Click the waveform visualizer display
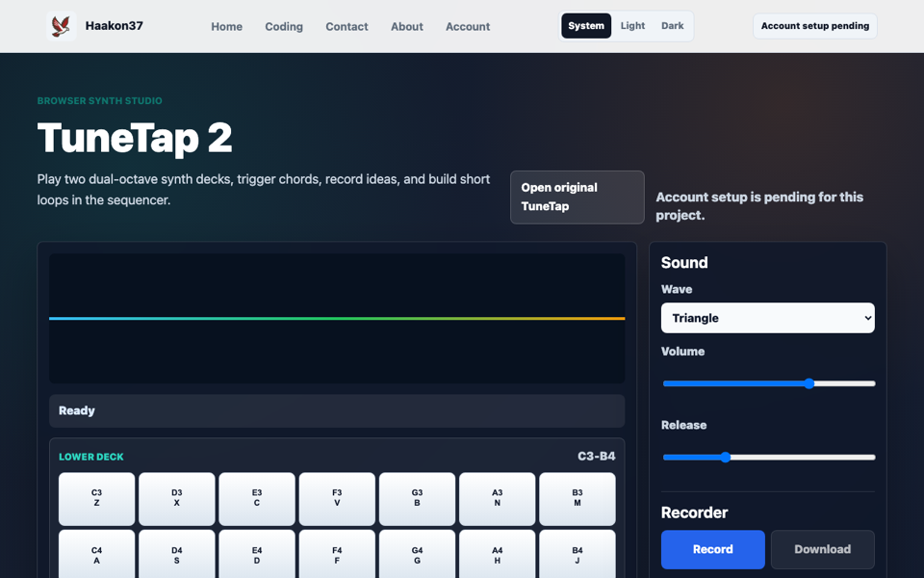The width and height of the screenshot is (924, 578). 337,319
